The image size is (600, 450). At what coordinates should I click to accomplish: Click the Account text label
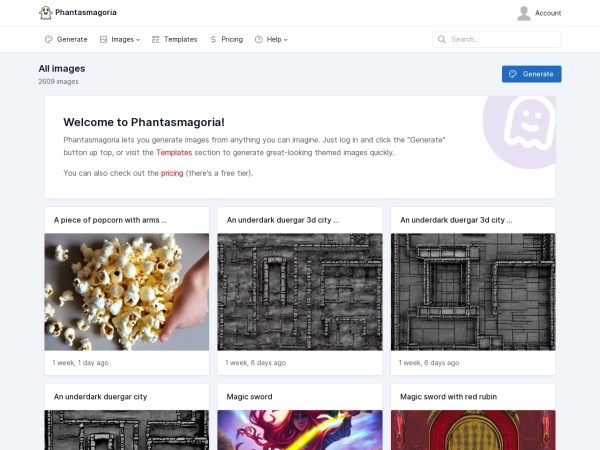click(548, 13)
